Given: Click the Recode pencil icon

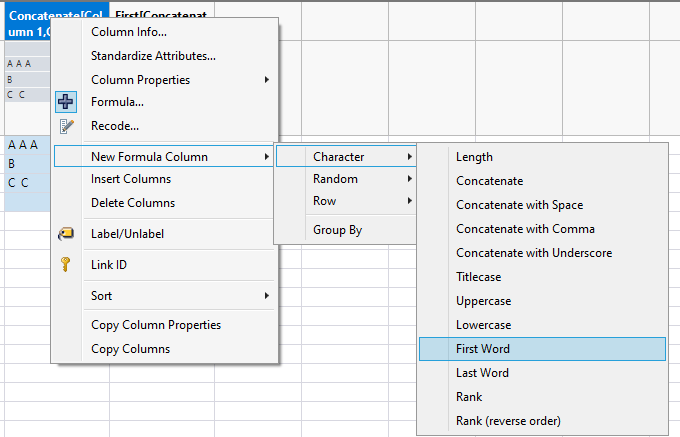Looking at the screenshot, I should pos(66,126).
